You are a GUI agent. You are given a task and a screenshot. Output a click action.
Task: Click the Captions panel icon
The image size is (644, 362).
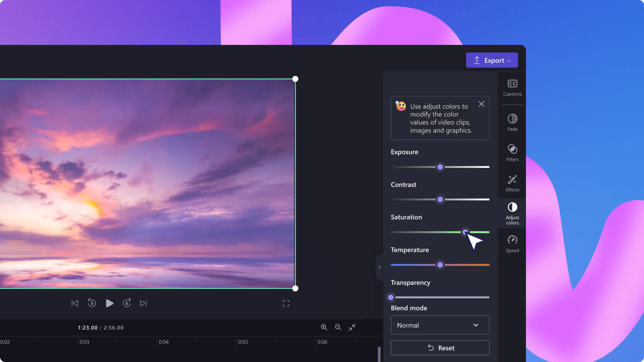(x=512, y=87)
